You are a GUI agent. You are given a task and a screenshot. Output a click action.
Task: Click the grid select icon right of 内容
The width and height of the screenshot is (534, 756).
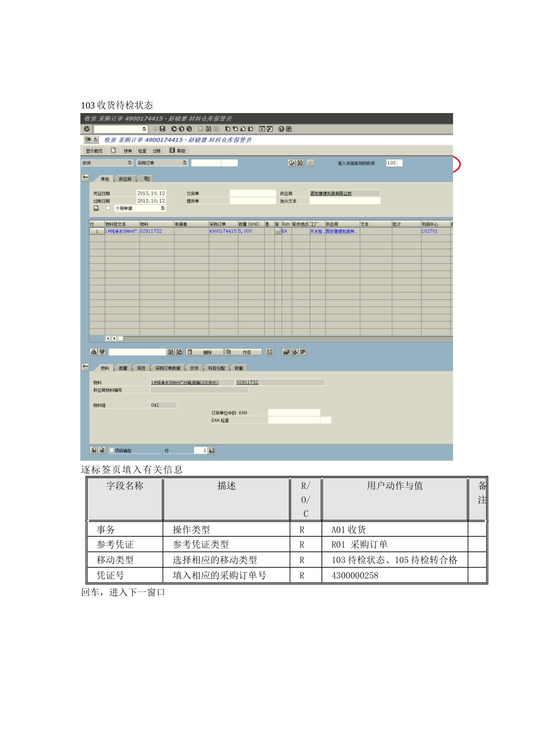pyautogui.click(x=270, y=352)
